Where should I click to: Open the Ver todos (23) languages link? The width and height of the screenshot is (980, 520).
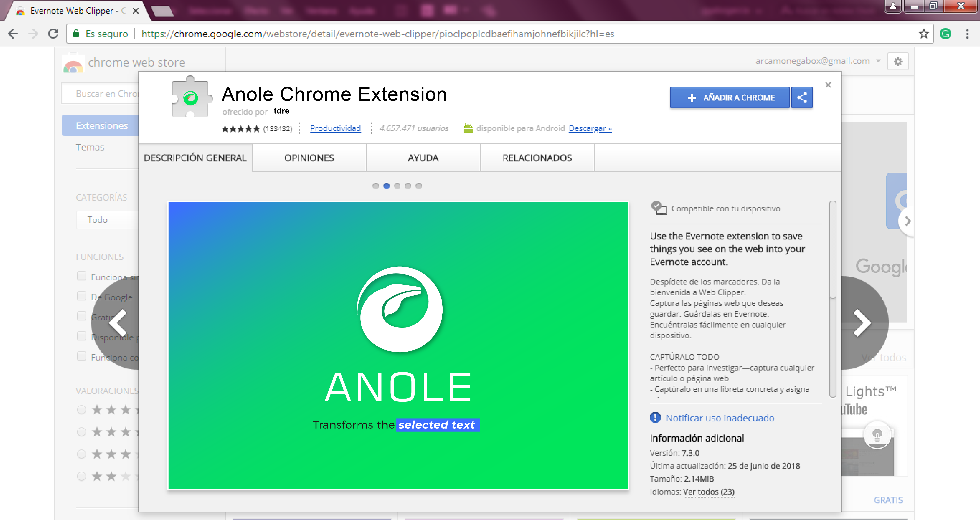(x=709, y=492)
